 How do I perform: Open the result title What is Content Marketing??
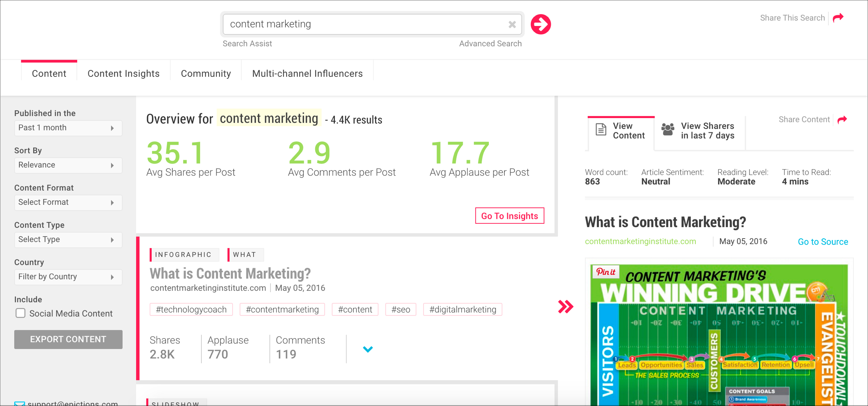[x=230, y=273]
